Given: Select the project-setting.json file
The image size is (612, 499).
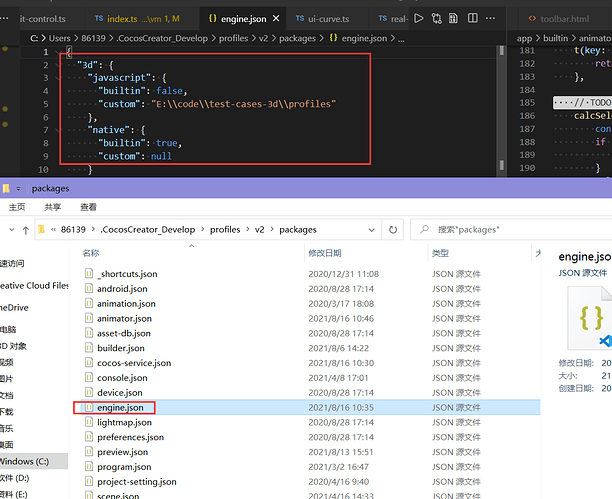Looking at the screenshot, I should (137, 482).
